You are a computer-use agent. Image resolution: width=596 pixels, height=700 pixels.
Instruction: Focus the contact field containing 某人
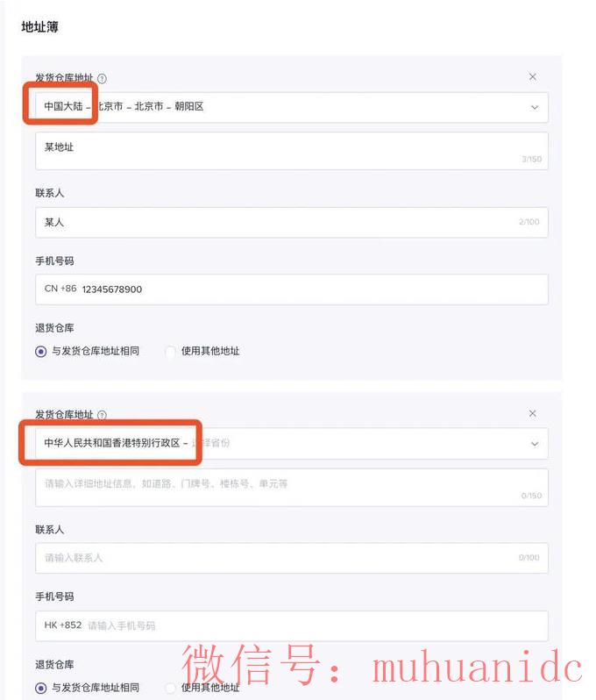point(292,222)
